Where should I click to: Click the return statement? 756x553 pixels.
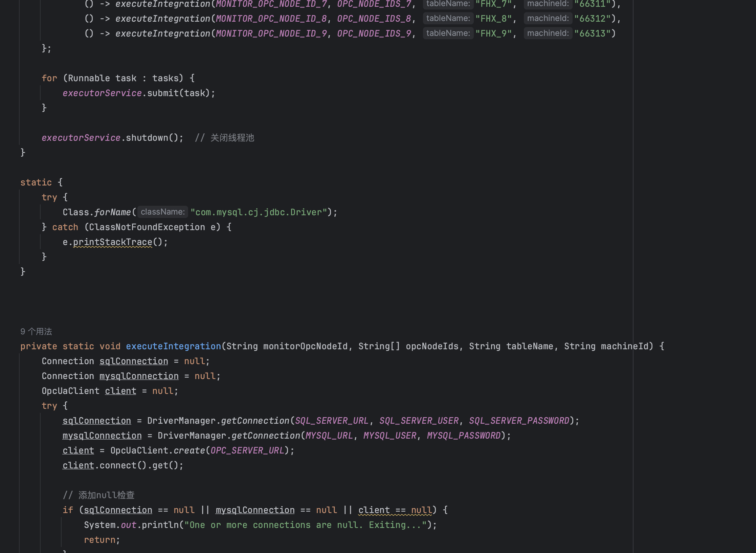(x=102, y=540)
